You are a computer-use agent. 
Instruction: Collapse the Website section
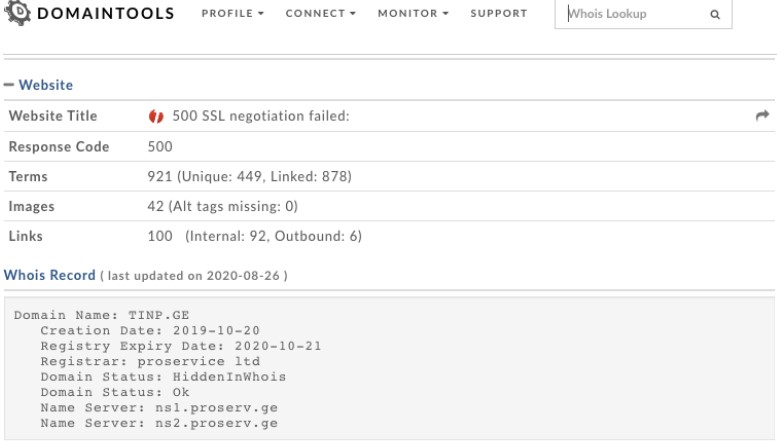[40, 86]
